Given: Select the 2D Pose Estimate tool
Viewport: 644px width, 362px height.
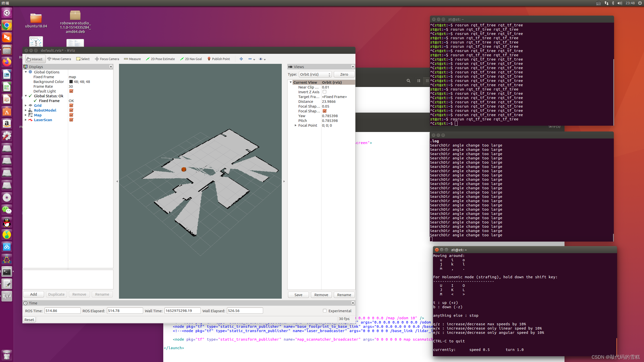Looking at the screenshot, I should 160,59.
